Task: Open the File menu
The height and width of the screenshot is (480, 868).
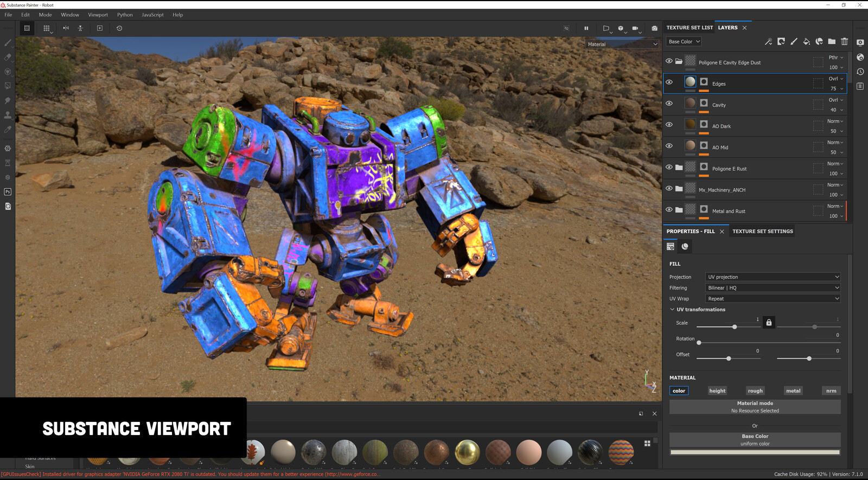Action: (8, 15)
